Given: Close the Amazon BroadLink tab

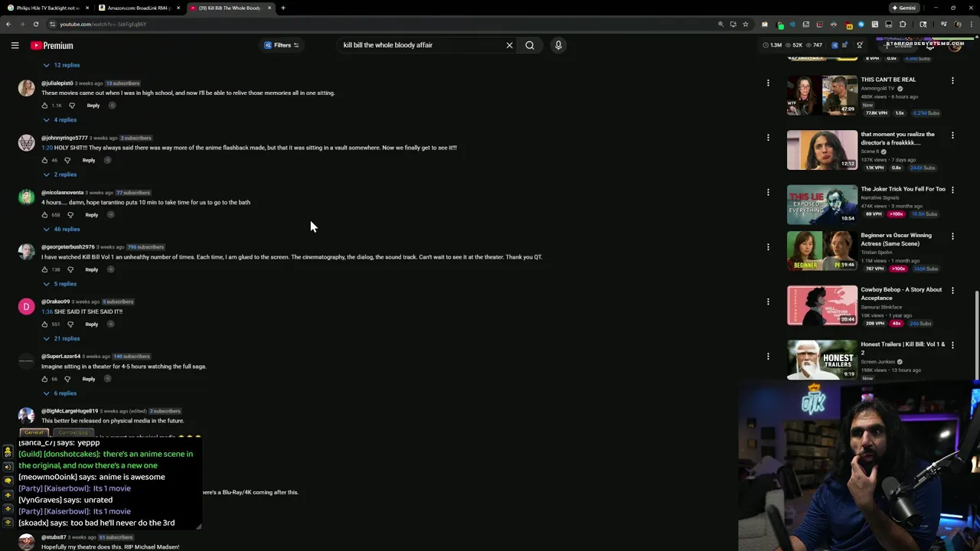Looking at the screenshot, I should pyautogui.click(x=178, y=8).
